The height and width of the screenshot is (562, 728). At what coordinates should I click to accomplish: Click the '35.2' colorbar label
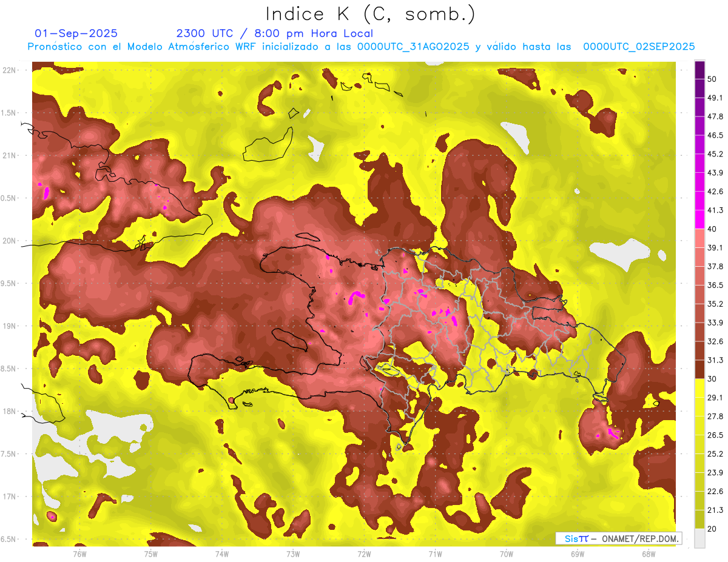tap(715, 304)
